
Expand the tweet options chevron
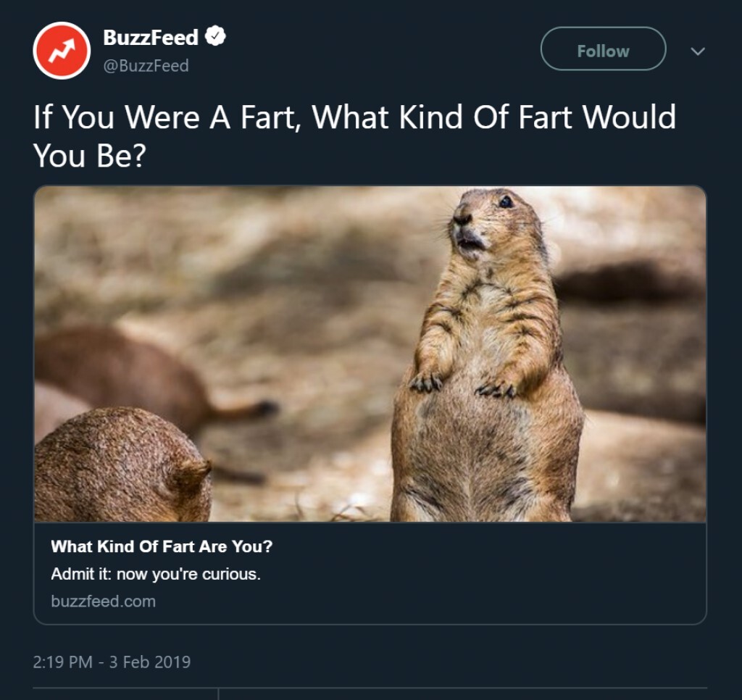(698, 51)
